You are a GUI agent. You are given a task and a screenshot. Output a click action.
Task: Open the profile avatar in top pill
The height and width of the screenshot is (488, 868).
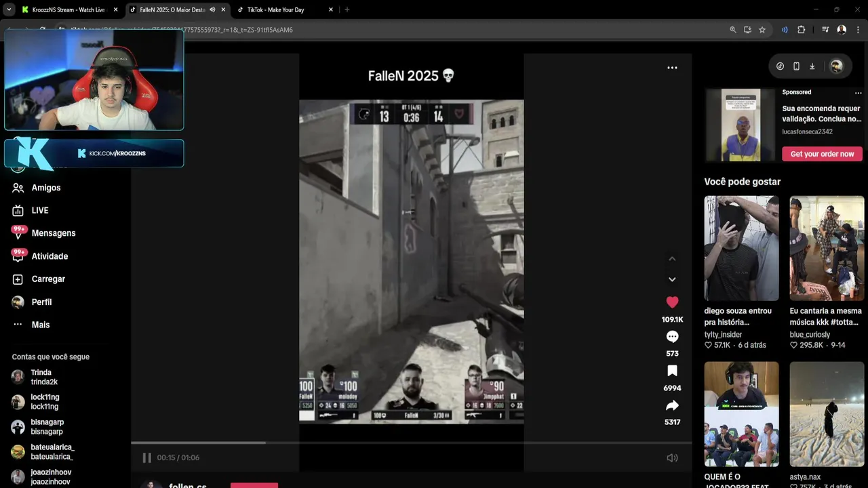[x=836, y=66]
